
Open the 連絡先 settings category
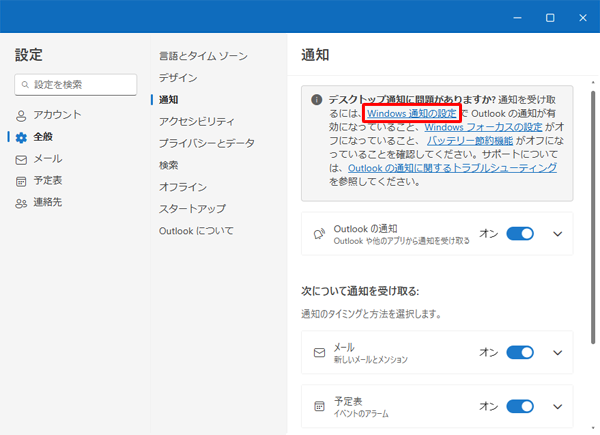[x=48, y=202]
